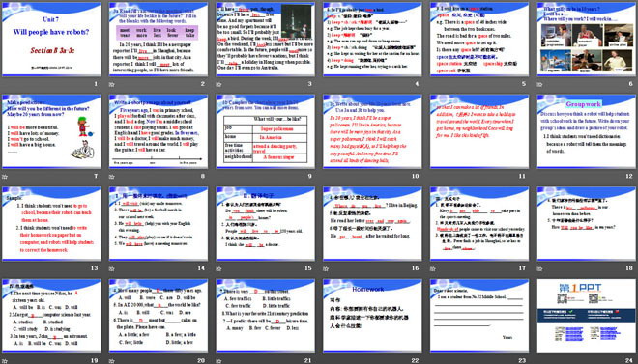The image size is (638, 364).
Task: Select slide 17 sentence completion exercise
Action: click(x=479, y=223)
